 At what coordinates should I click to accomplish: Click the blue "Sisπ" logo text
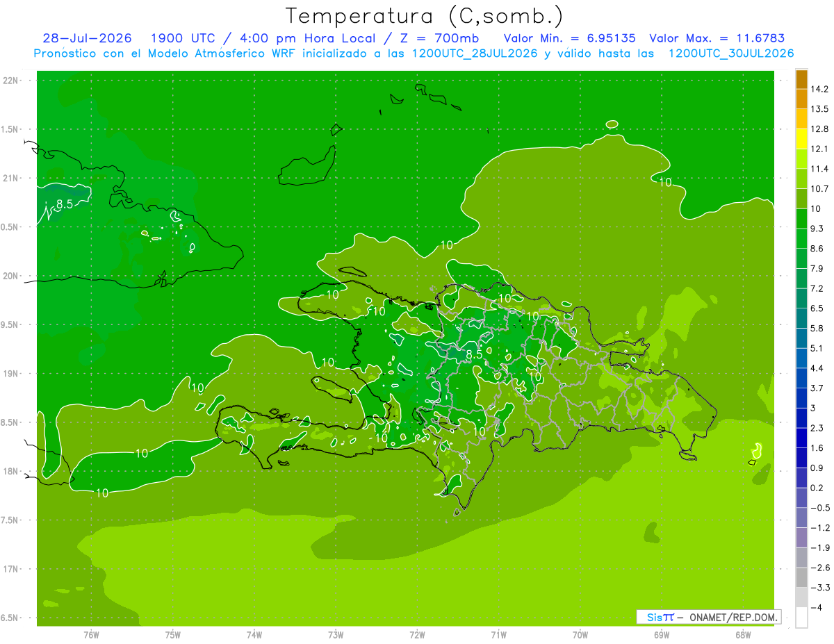click(660, 617)
